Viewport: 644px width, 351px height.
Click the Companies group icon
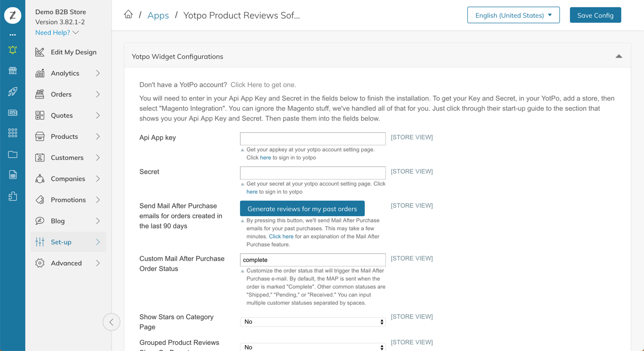click(x=40, y=179)
